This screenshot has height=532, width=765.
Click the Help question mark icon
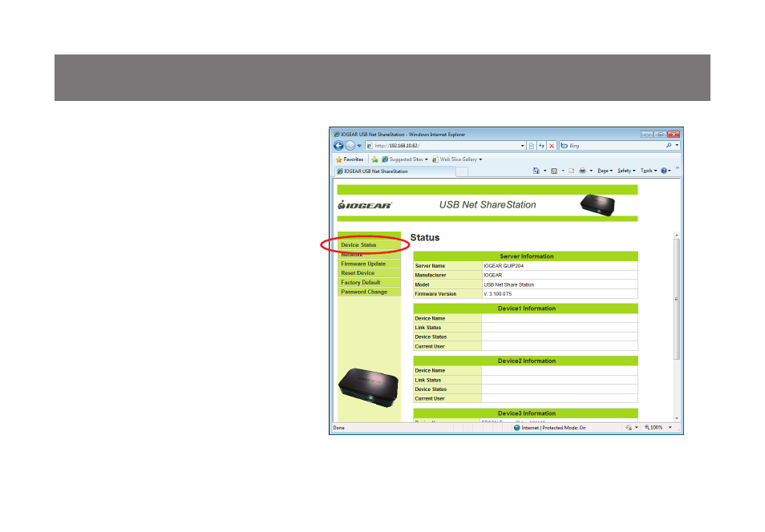pyautogui.click(x=664, y=171)
